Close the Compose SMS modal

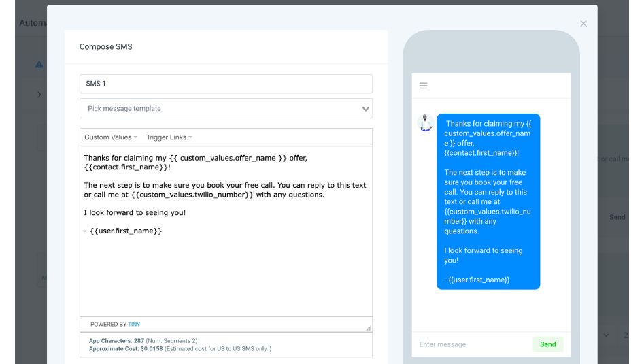583,24
